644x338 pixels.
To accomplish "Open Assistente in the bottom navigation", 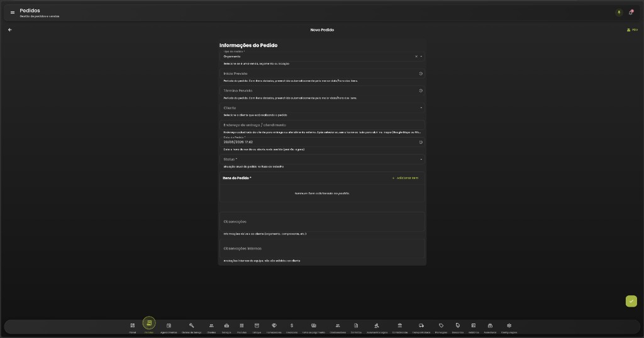I will 490,328.
